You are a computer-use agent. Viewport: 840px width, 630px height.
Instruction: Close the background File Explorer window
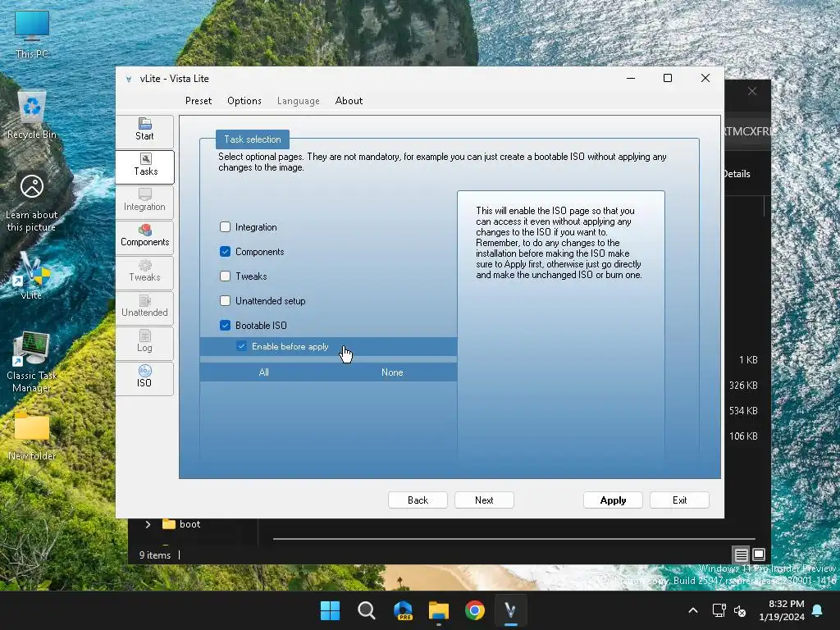point(752,91)
